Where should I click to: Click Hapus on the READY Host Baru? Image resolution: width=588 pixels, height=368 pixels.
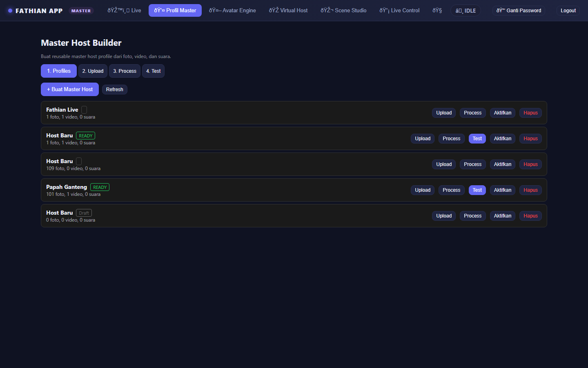click(531, 139)
